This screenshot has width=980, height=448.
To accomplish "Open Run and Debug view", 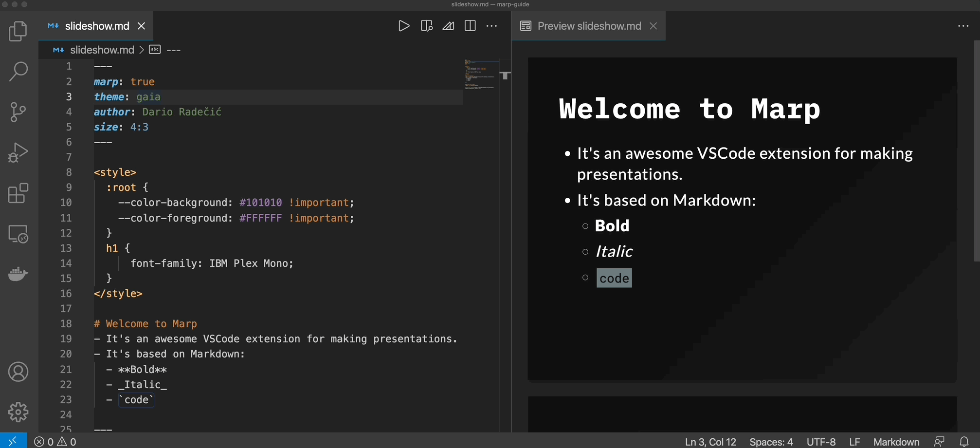I will click(x=18, y=153).
